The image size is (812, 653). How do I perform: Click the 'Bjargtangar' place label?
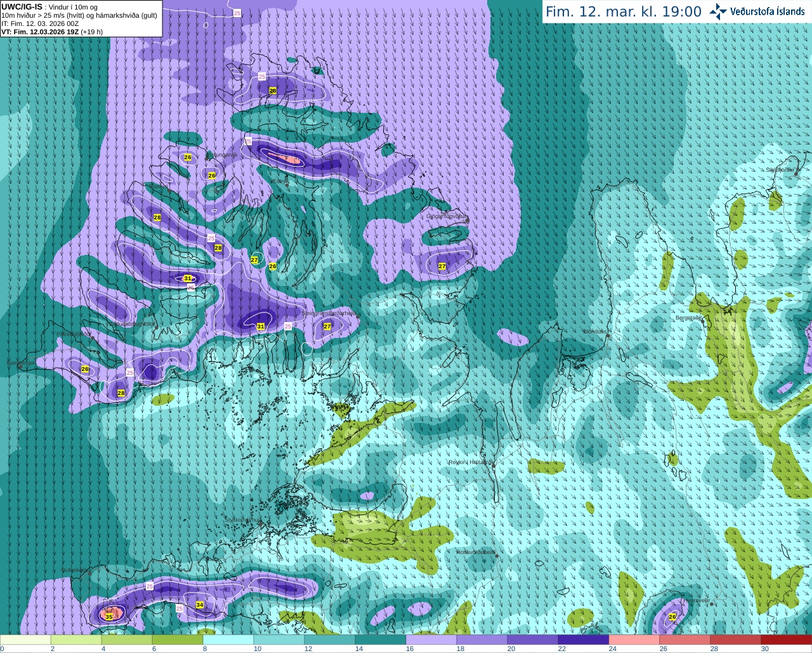(21, 363)
